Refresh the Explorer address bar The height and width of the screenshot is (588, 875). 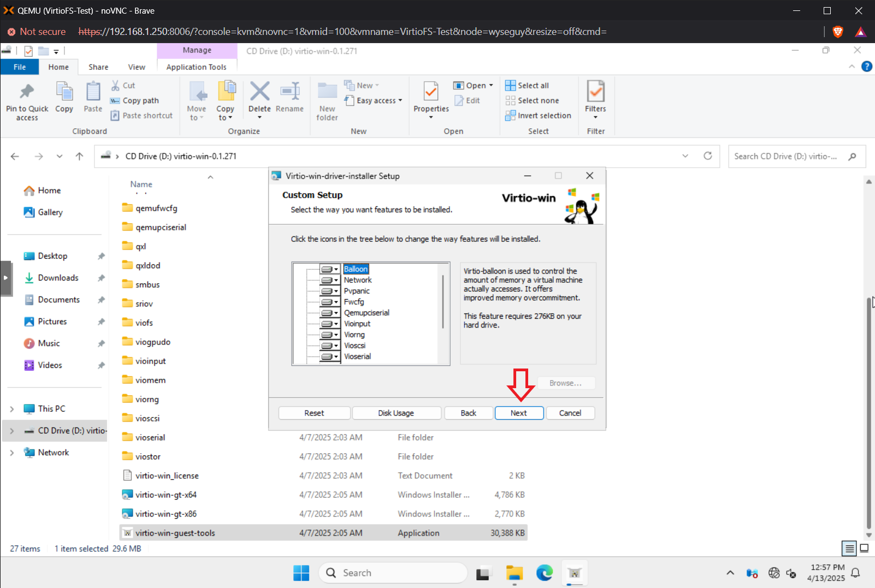point(708,156)
